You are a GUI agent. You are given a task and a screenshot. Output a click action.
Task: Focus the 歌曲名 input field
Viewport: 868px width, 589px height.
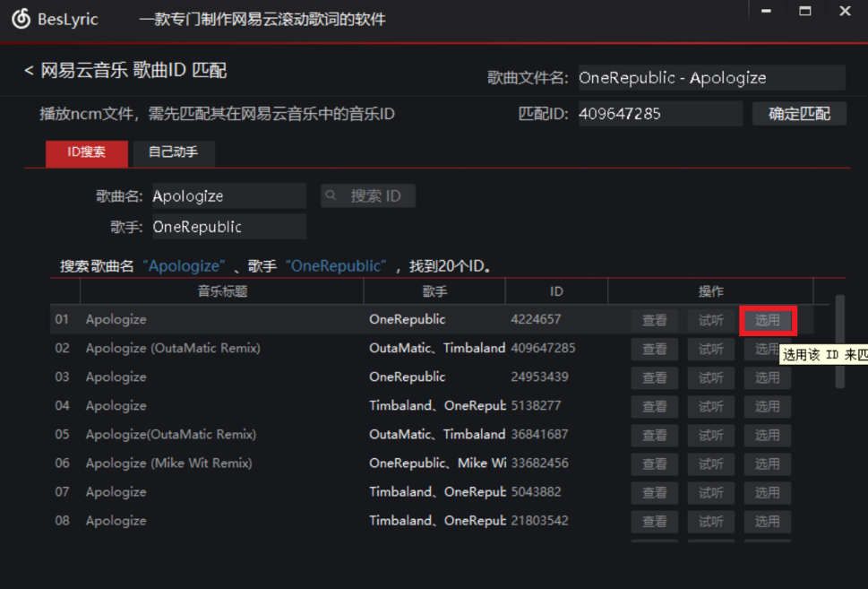coord(228,195)
